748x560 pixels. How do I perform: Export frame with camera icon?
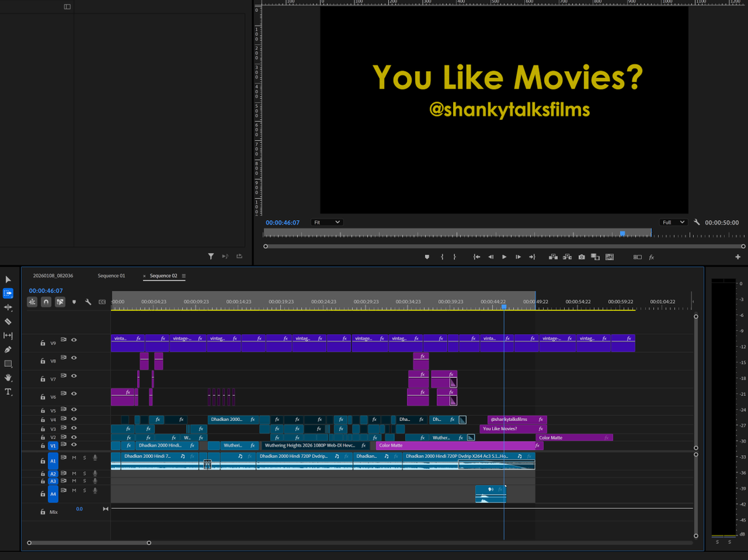tap(582, 257)
